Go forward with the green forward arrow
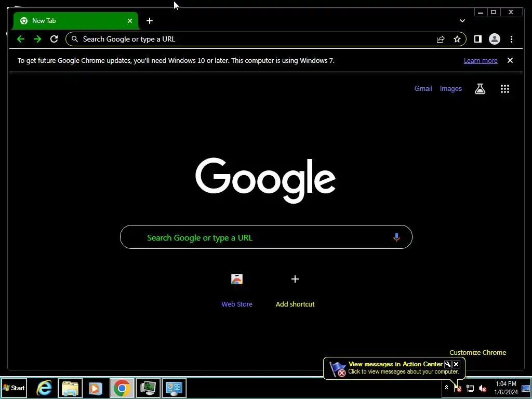The height and width of the screenshot is (399, 532). [37, 39]
